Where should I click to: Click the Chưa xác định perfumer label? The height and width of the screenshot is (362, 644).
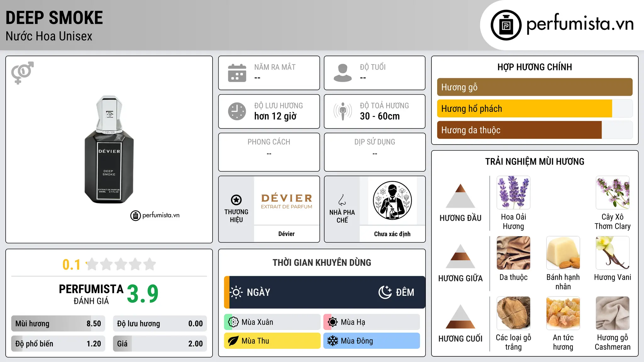click(x=392, y=234)
